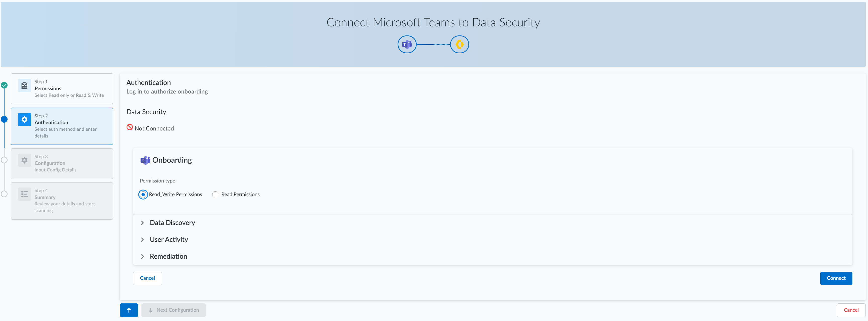The height and width of the screenshot is (321, 868).
Task: Select Read Permissions radio button
Action: point(215,195)
